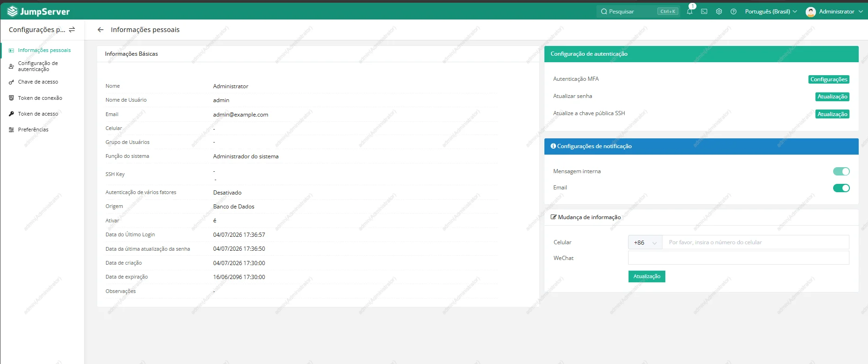Toggle the Email notification switch

pos(841,188)
